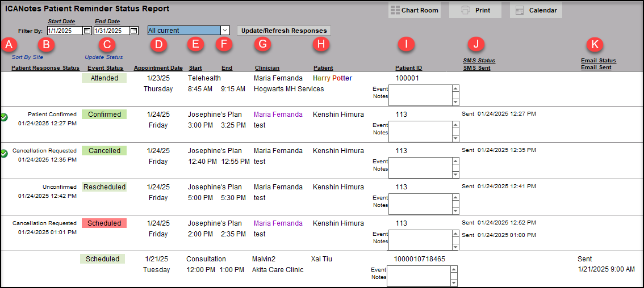The width and height of the screenshot is (644, 288).
Task: Click the Sort By Site link
Action: 27,57
